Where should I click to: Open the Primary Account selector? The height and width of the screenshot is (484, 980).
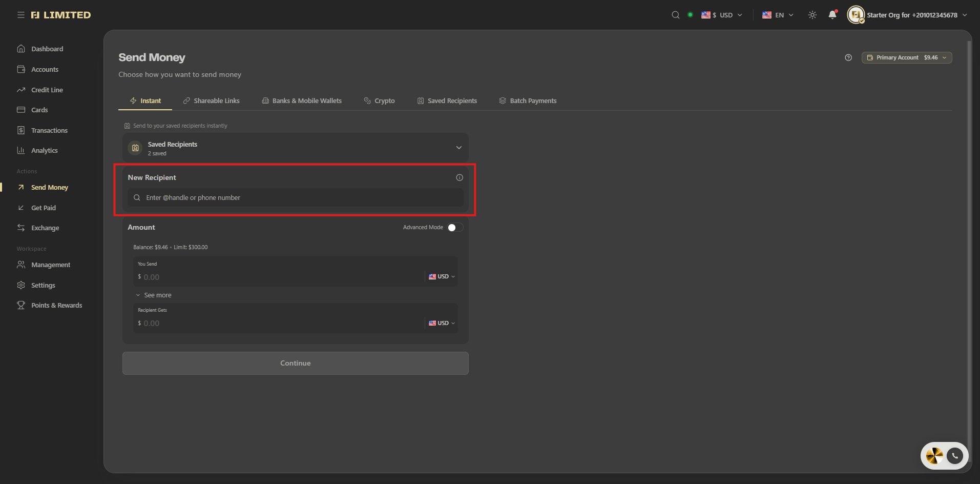[907, 57]
